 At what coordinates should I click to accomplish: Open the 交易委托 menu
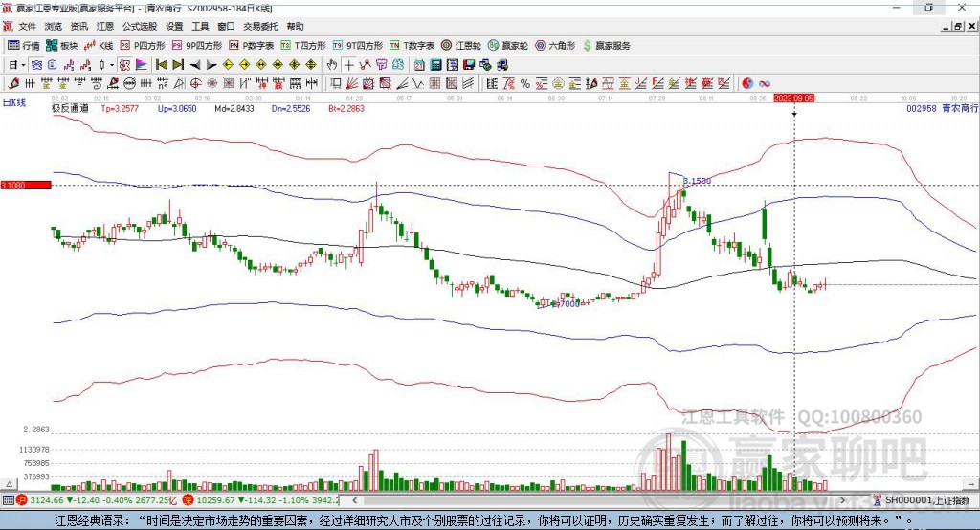coord(260,26)
